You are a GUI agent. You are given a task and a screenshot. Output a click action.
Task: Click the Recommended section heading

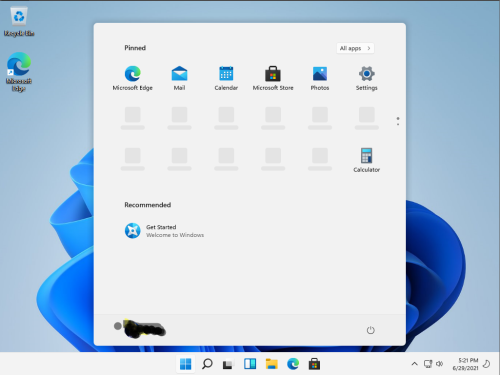click(x=148, y=205)
